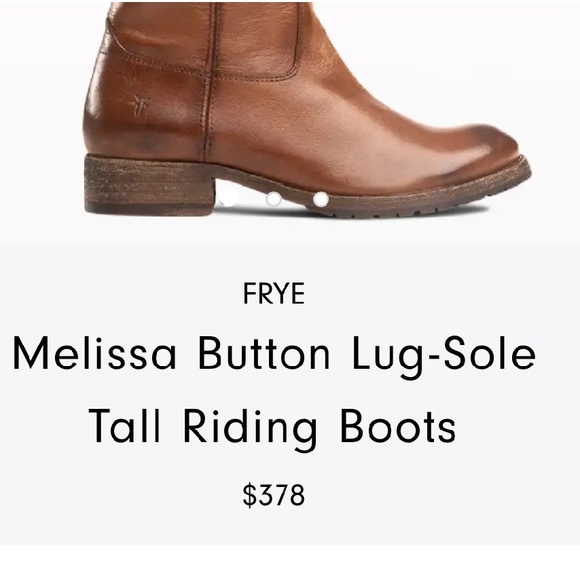Screen dimensions: 580x580
Task: Open the FRYE brand link
Action: (x=274, y=293)
